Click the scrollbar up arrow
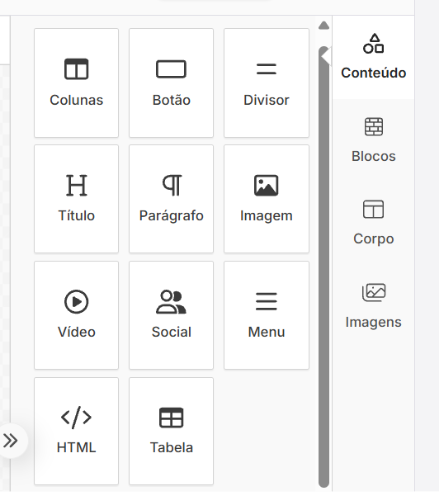439x492 pixels. [x=324, y=26]
